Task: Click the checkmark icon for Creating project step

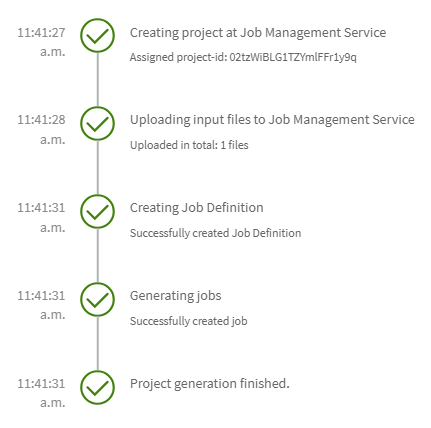Action: coord(97,35)
